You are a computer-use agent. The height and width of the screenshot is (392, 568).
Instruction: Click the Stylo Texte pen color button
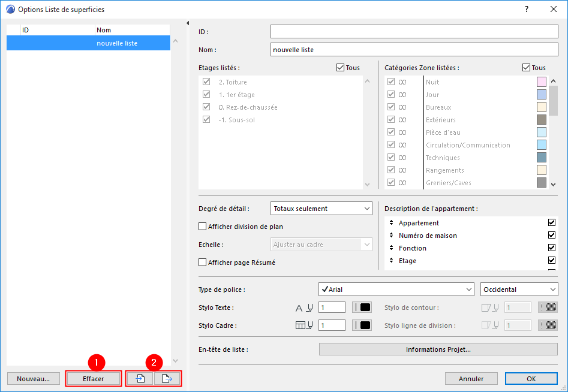point(362,307)
